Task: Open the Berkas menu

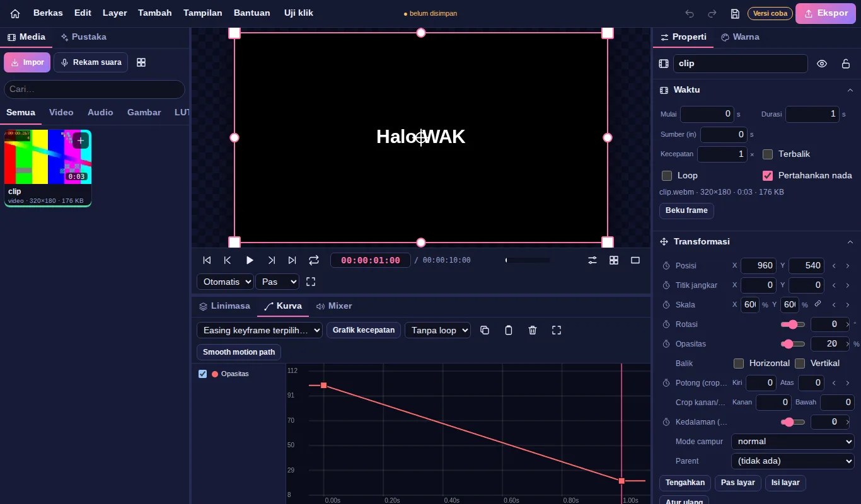Action: 48,13
